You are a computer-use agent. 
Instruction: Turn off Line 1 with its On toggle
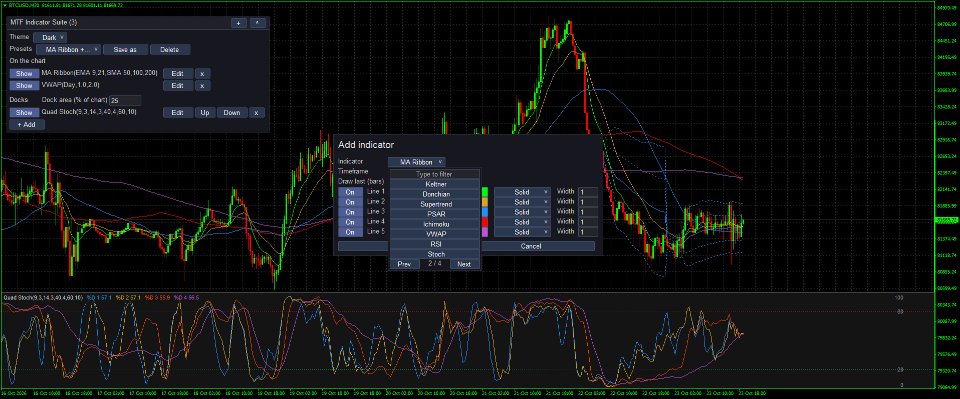click(350, 192)
